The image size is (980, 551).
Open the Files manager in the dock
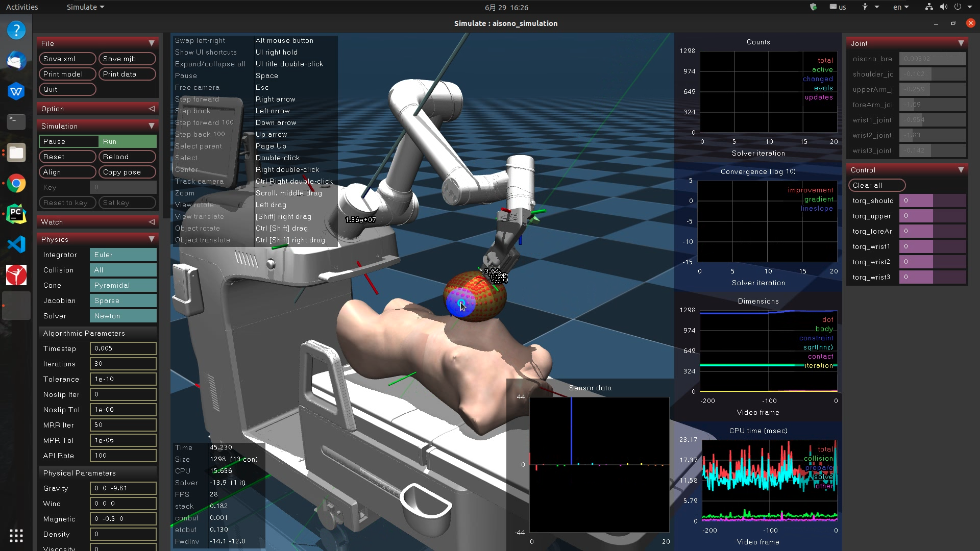pyautogui.click(x=16, y=153)
